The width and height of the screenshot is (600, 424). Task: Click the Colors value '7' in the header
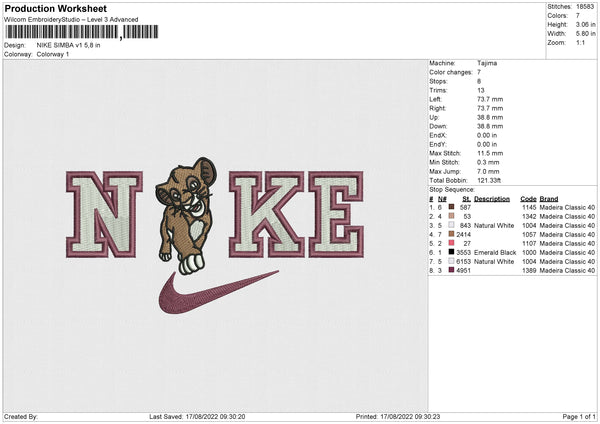(578, 16)
